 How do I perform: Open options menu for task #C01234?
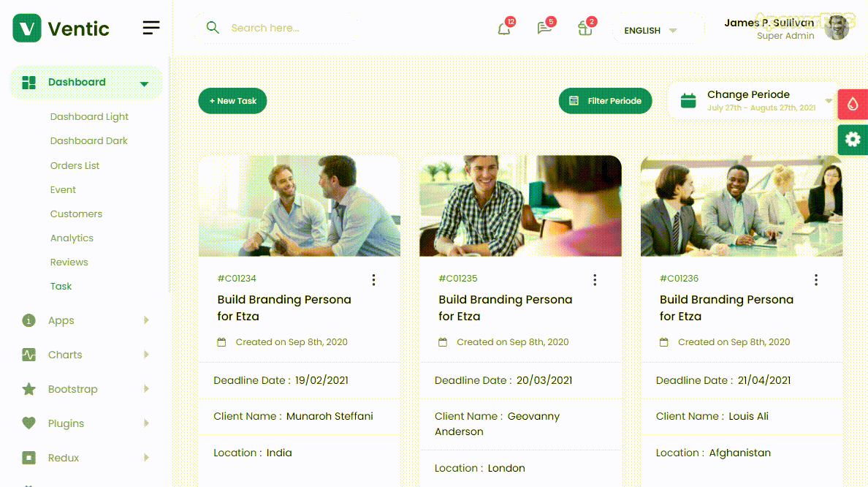pos(373,280)
